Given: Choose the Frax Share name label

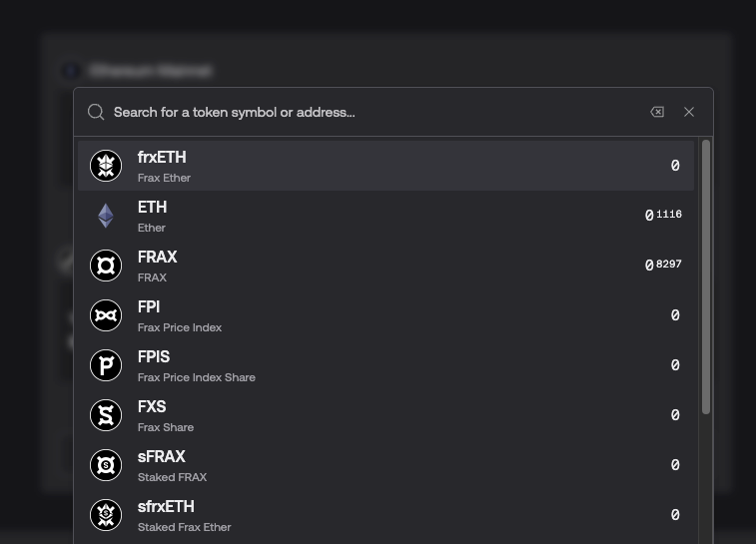Looking at the screenshot, I should (166, 427).
